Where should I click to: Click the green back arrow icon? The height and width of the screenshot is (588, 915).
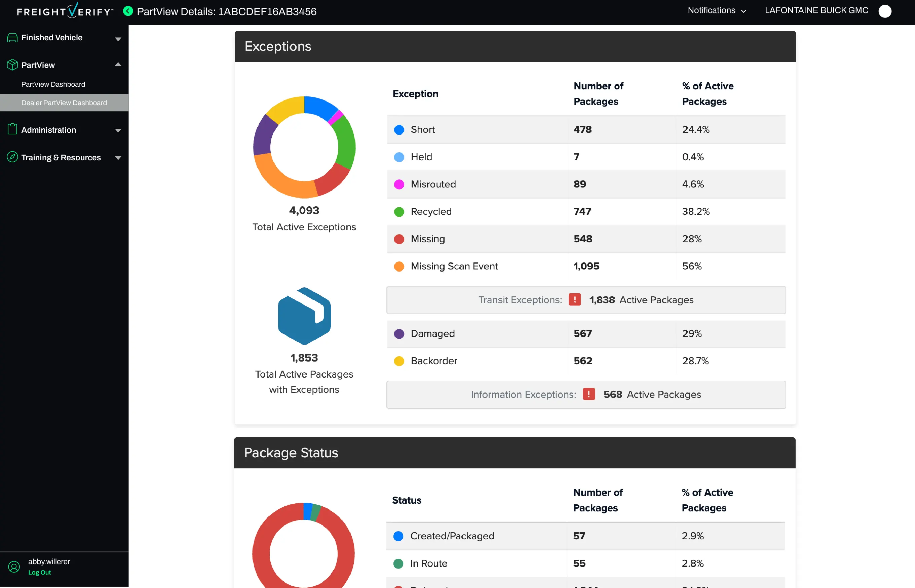pyautogui.click(x=128, y=11)
